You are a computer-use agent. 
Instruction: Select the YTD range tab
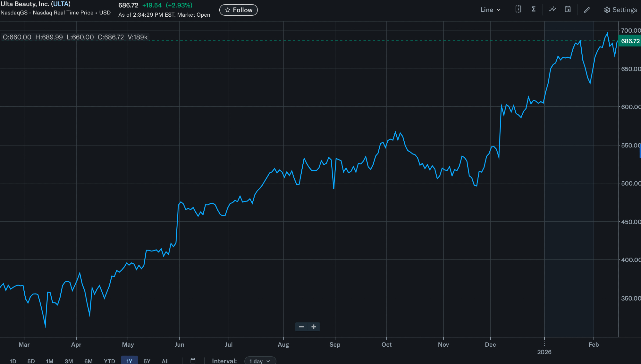[x=109, y=361]
